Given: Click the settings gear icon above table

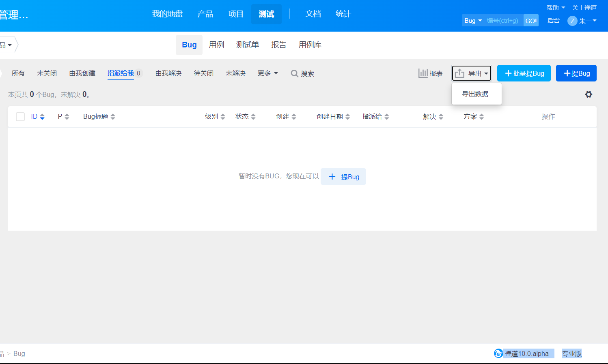Looking at the screenshot, I should tap(589, 94).
